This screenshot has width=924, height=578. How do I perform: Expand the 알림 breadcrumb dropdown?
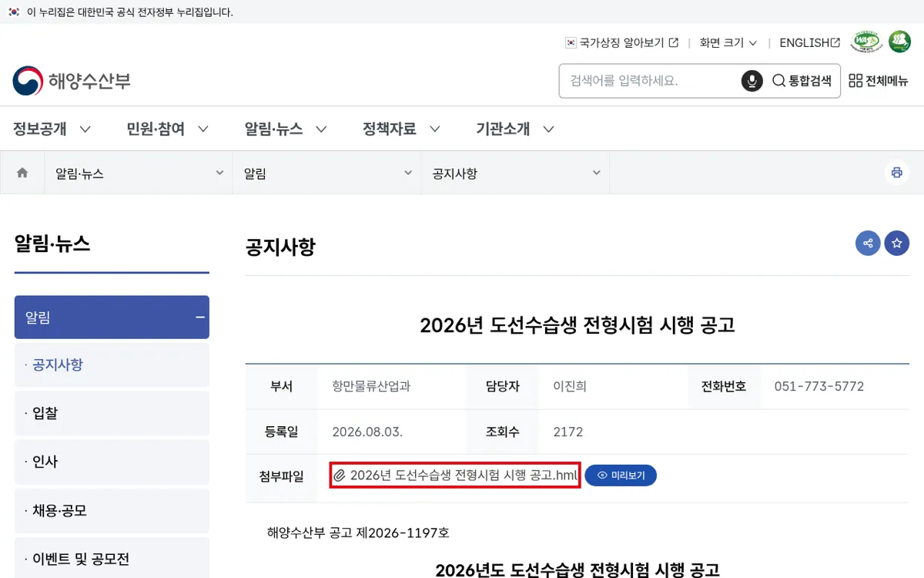(x=327, y=173)
